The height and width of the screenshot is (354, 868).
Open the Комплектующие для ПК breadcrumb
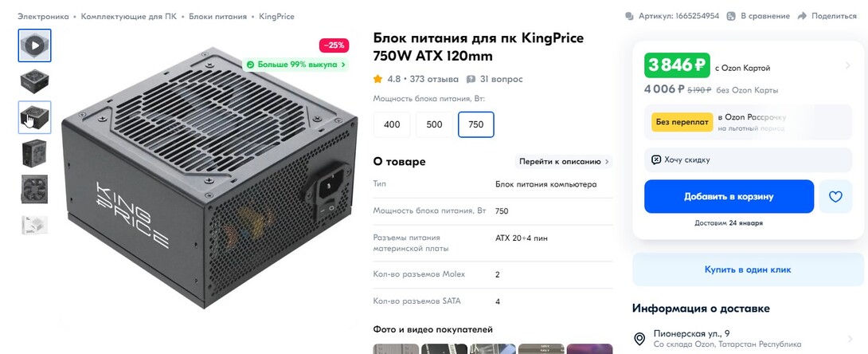point(129,17)
